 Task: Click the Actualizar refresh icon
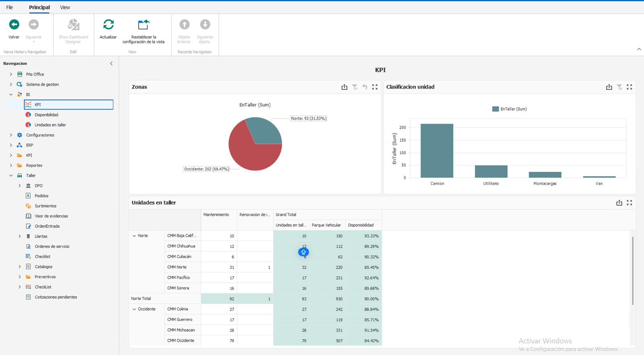point(108,25)
